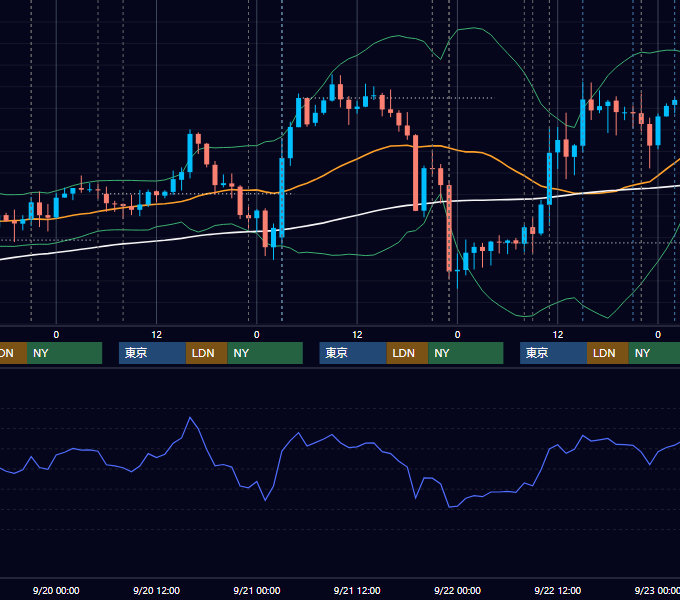This screenshot has width=680, height=600.
Task: Click the hour '12' label above 9/21 12:00
Action: click(357, 335)
